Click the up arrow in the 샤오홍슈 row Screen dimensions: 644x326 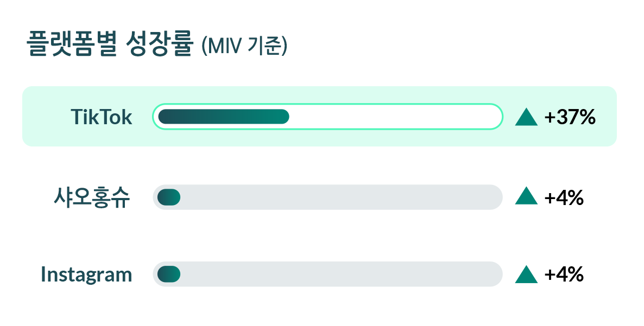526,197
